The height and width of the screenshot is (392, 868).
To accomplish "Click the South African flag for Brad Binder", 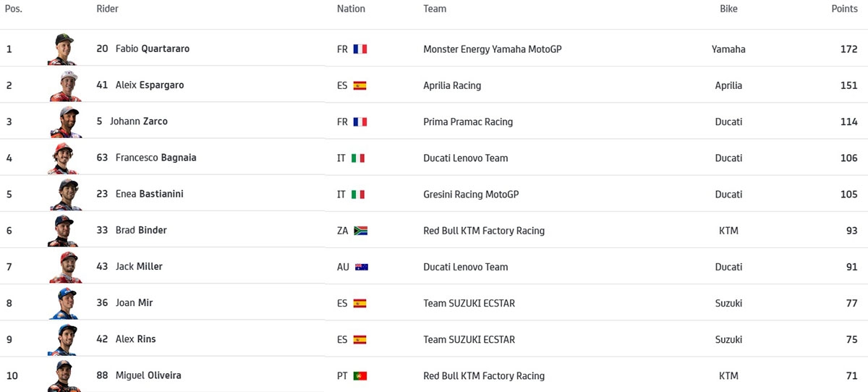I will tap(361, 231).
